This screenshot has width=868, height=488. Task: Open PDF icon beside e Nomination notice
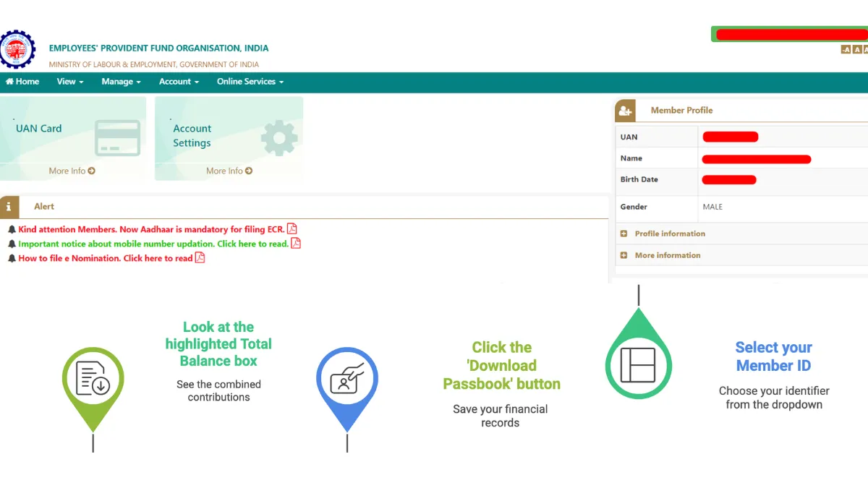tap(200, 257)
